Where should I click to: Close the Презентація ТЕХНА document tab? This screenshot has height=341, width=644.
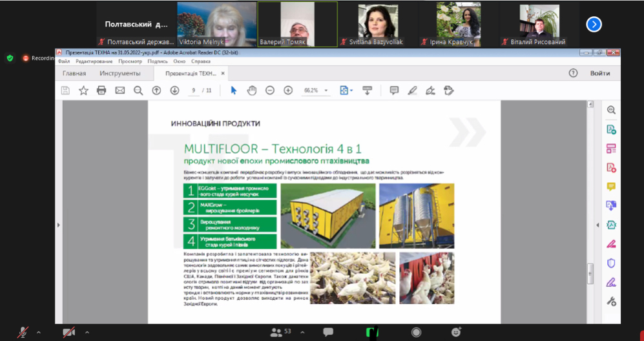[x=223, y=73]
